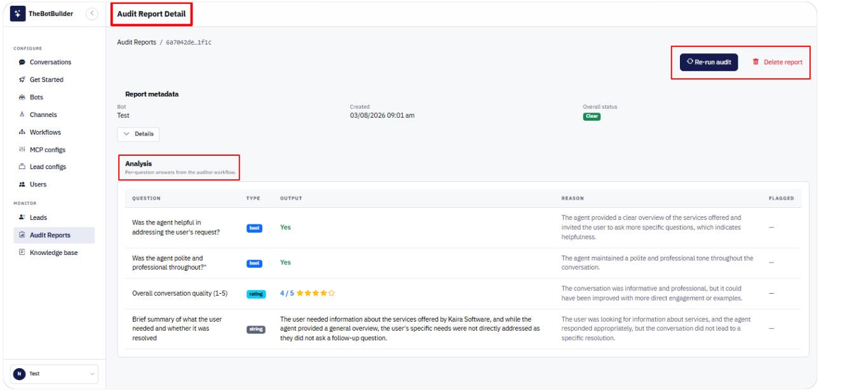868x391 pixels.
Task: Collapse the sidebar with the chevron button
Action: [92, 13]
